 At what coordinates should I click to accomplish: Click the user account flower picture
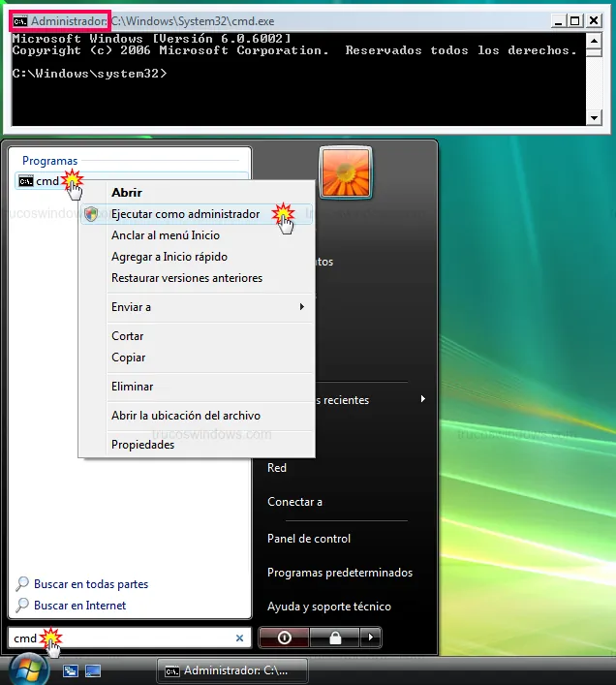coord(346,173)
